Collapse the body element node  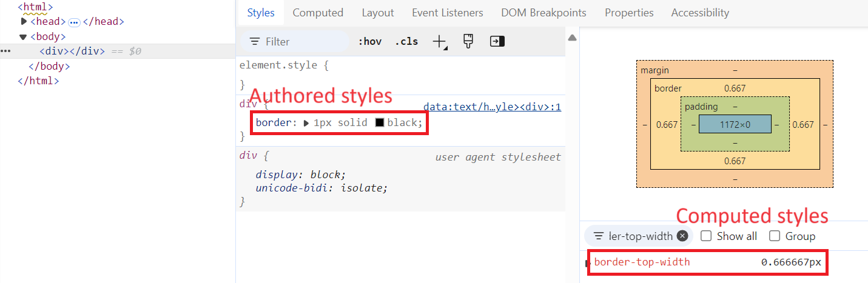click(24, 36)
